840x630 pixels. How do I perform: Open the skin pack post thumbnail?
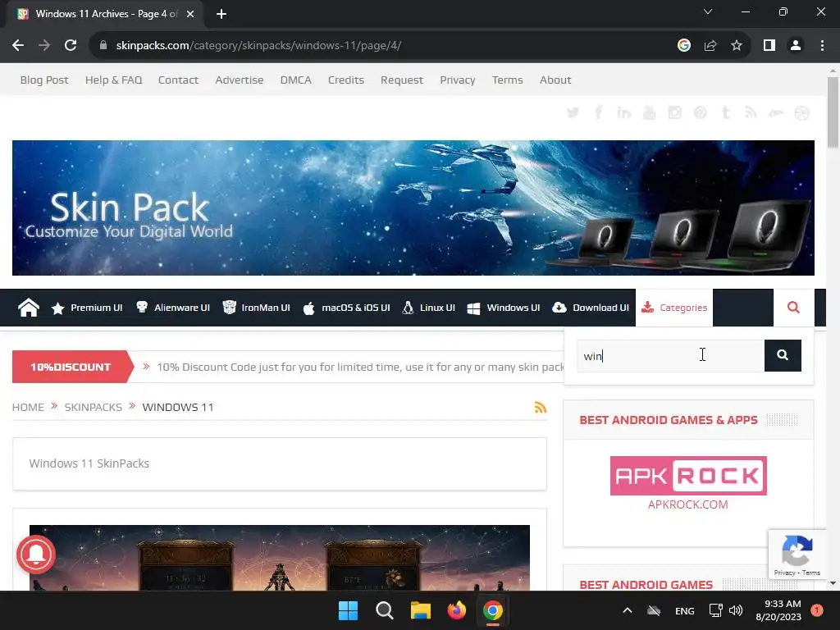280,558
